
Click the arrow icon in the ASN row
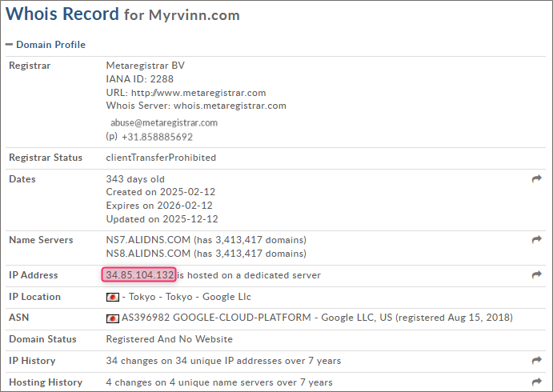pos(536,318)
